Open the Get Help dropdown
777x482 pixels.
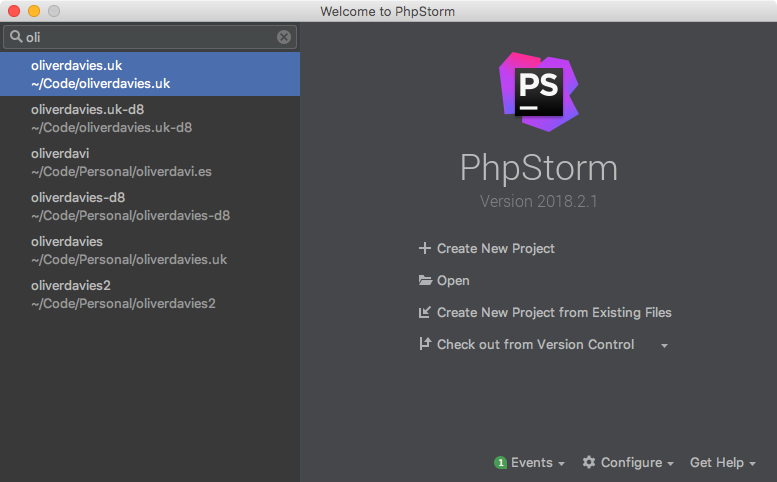click(x=722, y=463)
